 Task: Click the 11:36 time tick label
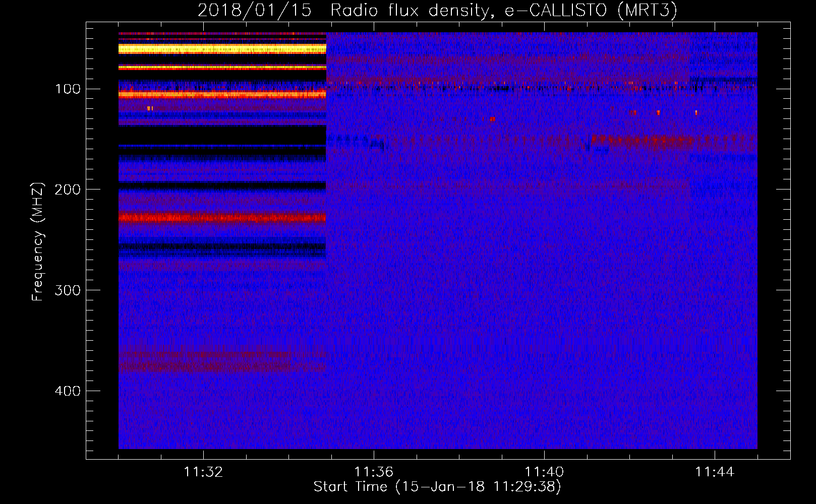[374, 472]
